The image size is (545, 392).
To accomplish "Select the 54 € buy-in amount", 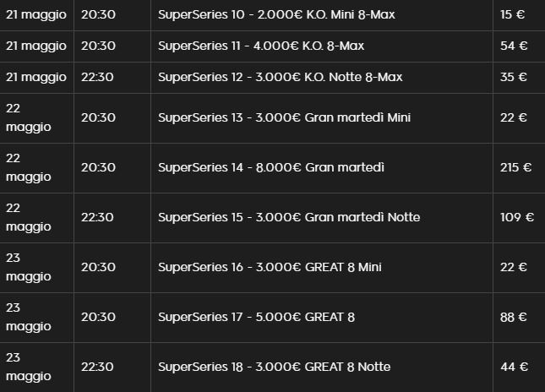I will point(514,46).
